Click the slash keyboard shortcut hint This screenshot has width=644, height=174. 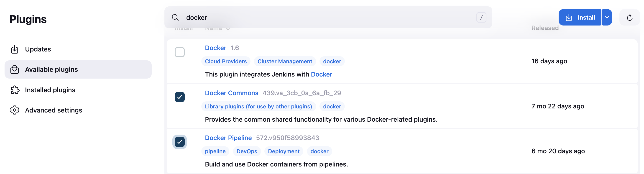point(481,18)
